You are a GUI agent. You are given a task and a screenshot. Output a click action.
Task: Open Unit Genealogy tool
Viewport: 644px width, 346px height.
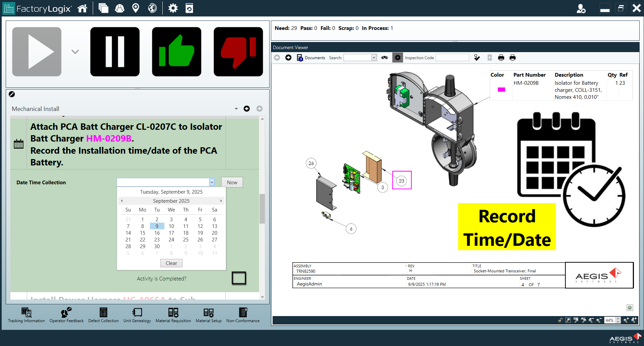pyautogui.click(x=137, y=315)
